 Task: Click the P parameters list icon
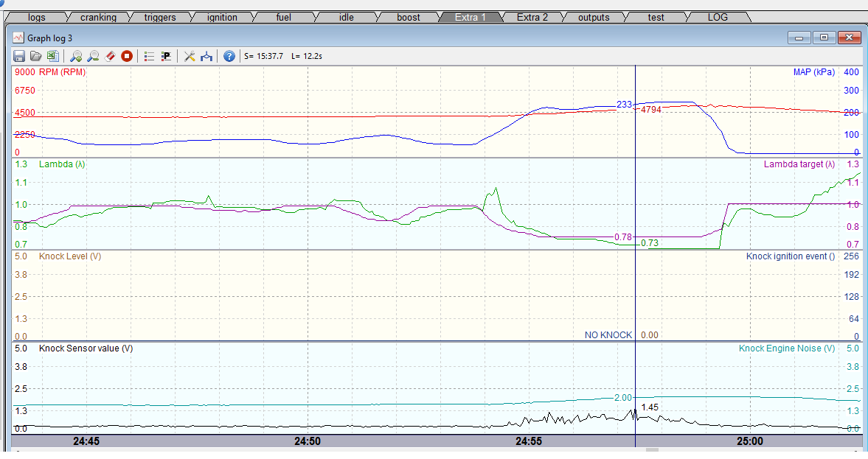click(166, 56)
